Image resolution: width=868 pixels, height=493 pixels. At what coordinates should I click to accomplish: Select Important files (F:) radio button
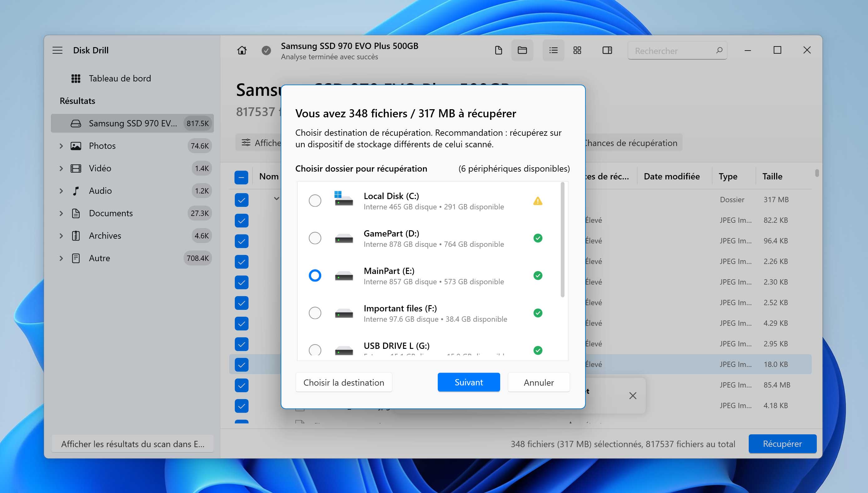click(x=315, y=313)
